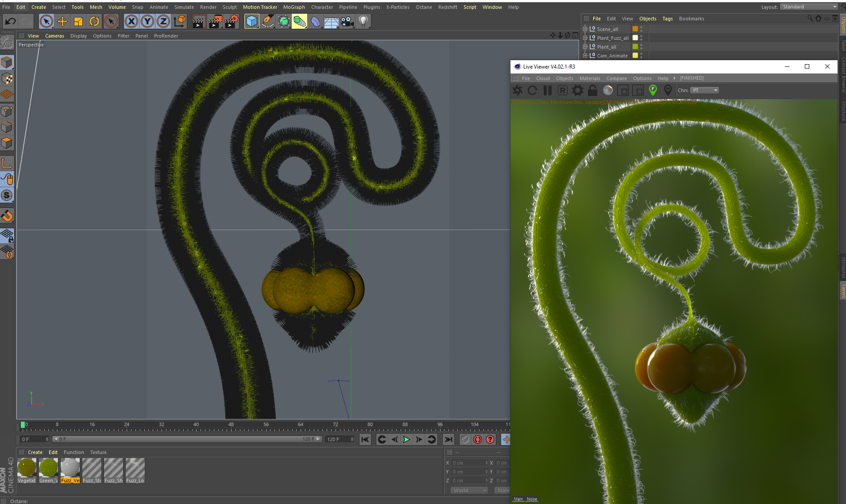This screenshot has width=846, height=504.
Task: Open Live Viewer render settings gear
Action: 577,90
